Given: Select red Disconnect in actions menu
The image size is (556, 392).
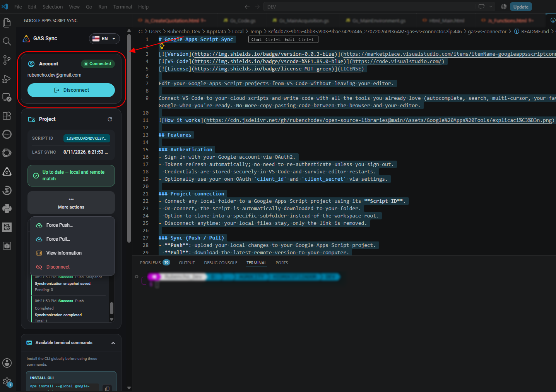Looking at the screenshot, I should [x=72, y=267].
